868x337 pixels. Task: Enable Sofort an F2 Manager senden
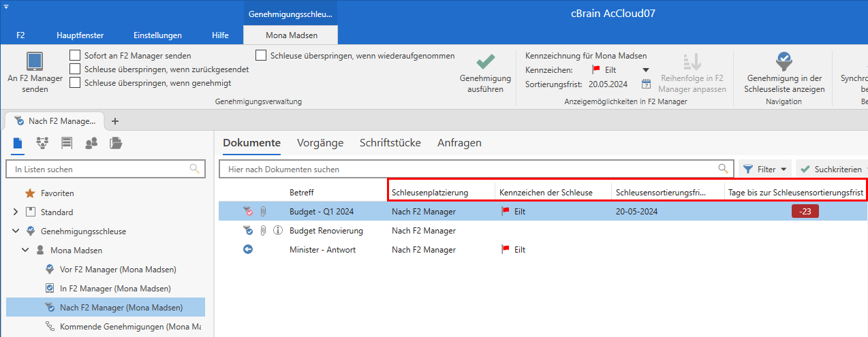(76, 55)
